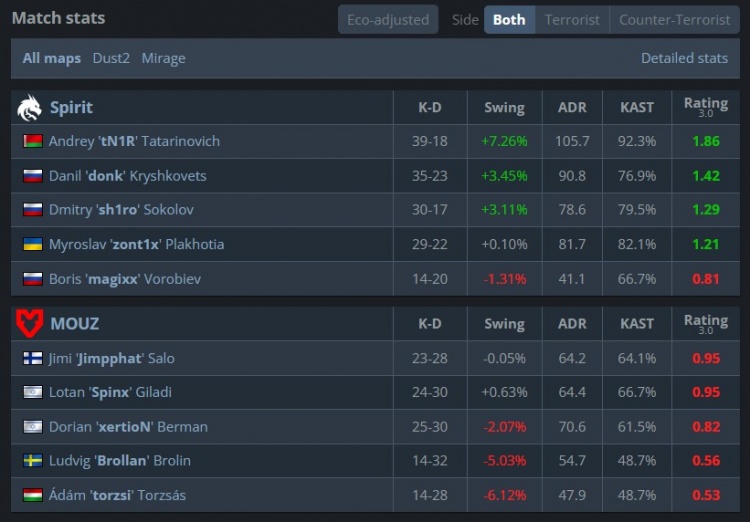
Task: Switch to the Mirage map tab
Action: [x=163, y=58]
